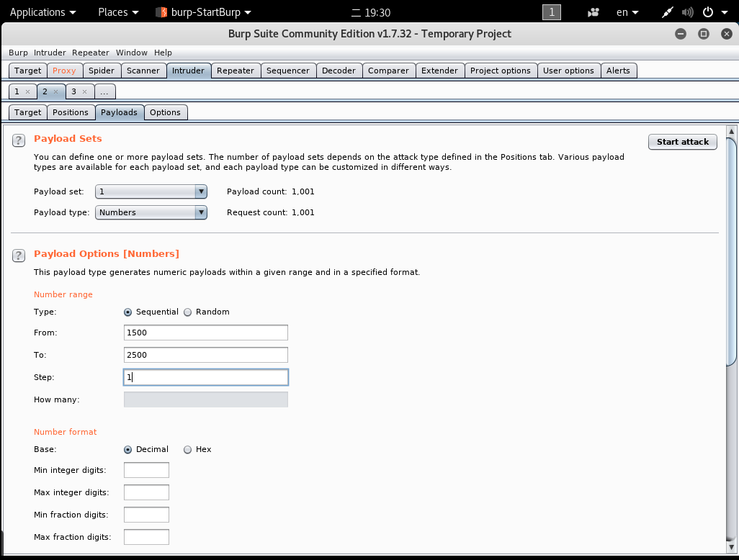The image size is (739, 560).
Task: Open the 19:30 clock calendar
Action: pos(371,12)
